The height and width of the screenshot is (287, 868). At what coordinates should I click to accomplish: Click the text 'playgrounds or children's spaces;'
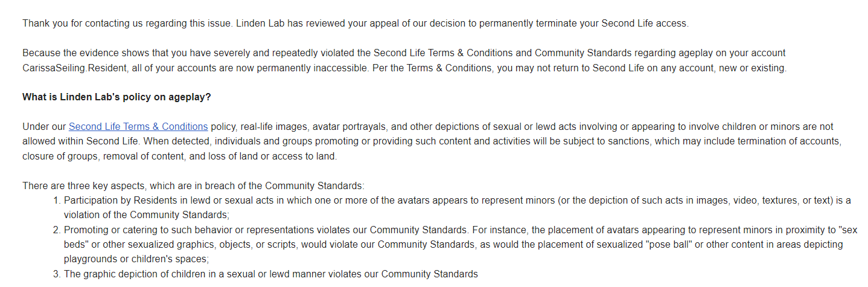[136, 259]
